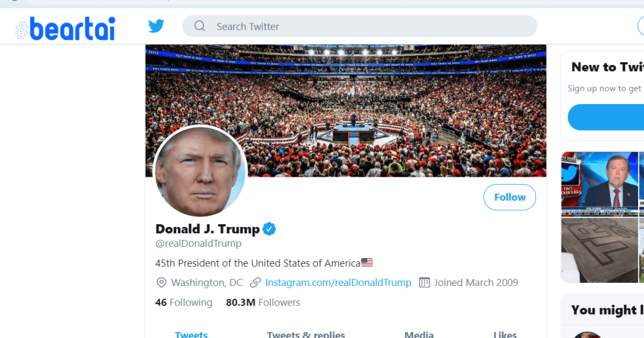
Task: Click the American flag emoji in bio
Action: pyautogui.click(x=367, y=263)
